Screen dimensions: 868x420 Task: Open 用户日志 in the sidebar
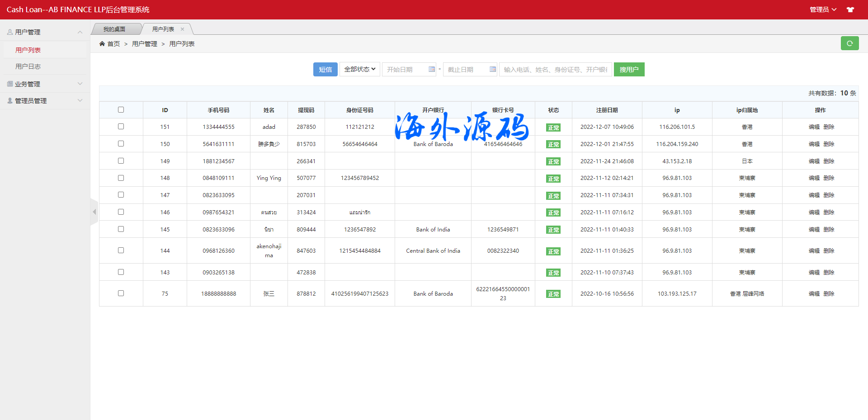point(28,66)
